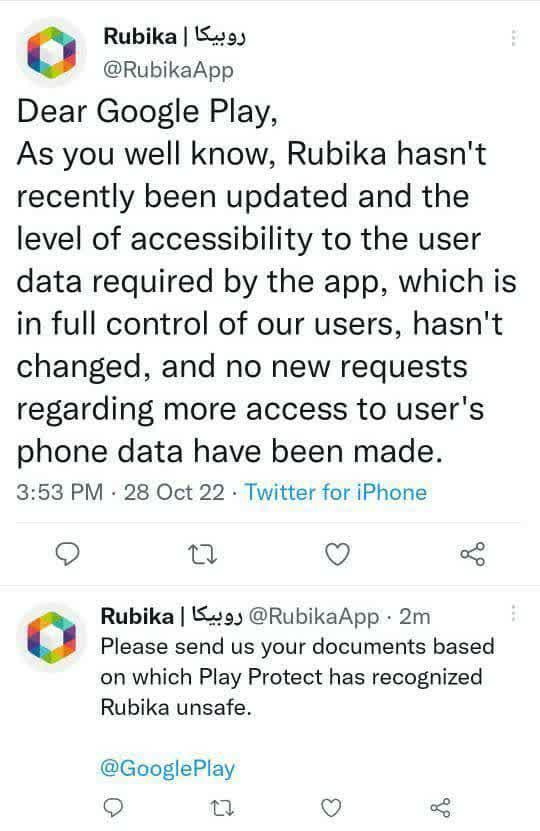Share the main Rubika tweet
This screenshot has height=831, width=540.
point(473,554)
